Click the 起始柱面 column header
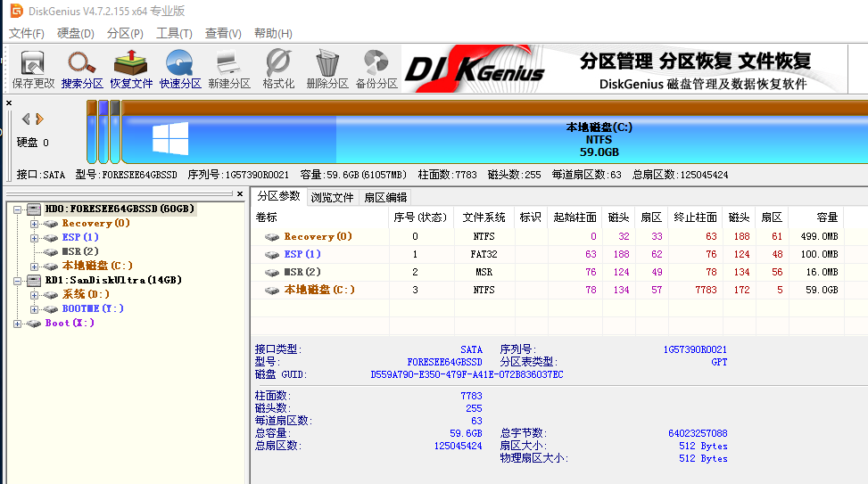The image size is (868, 484). pyautogui.click(x=575, y=217)
